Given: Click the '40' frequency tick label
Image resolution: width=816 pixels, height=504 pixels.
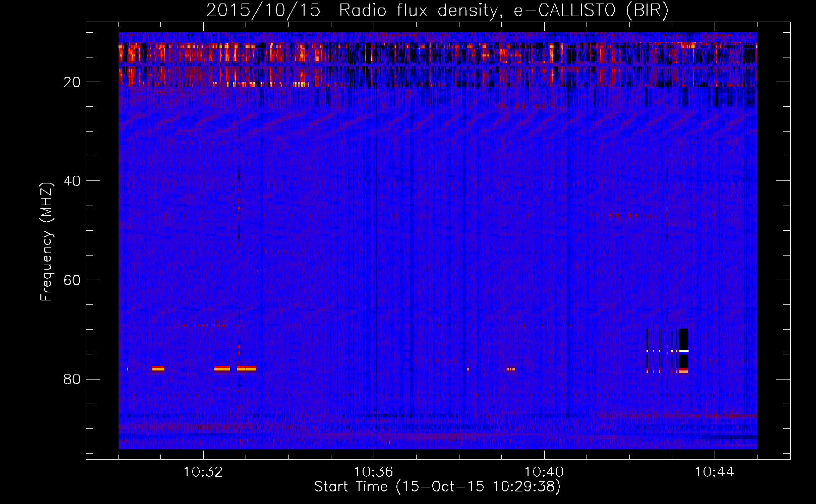Looking at the screenshot, I should pyautogui.click(x=72, y=181).
